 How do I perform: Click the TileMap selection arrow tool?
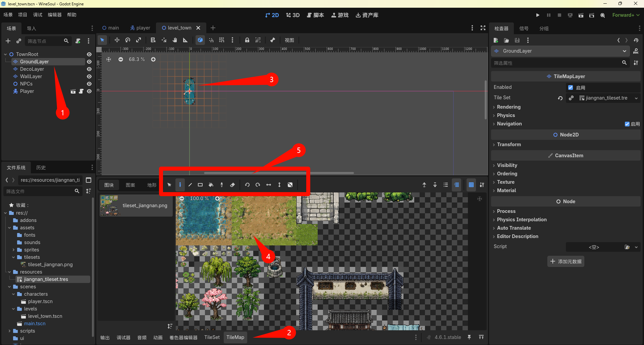[169, 185]
